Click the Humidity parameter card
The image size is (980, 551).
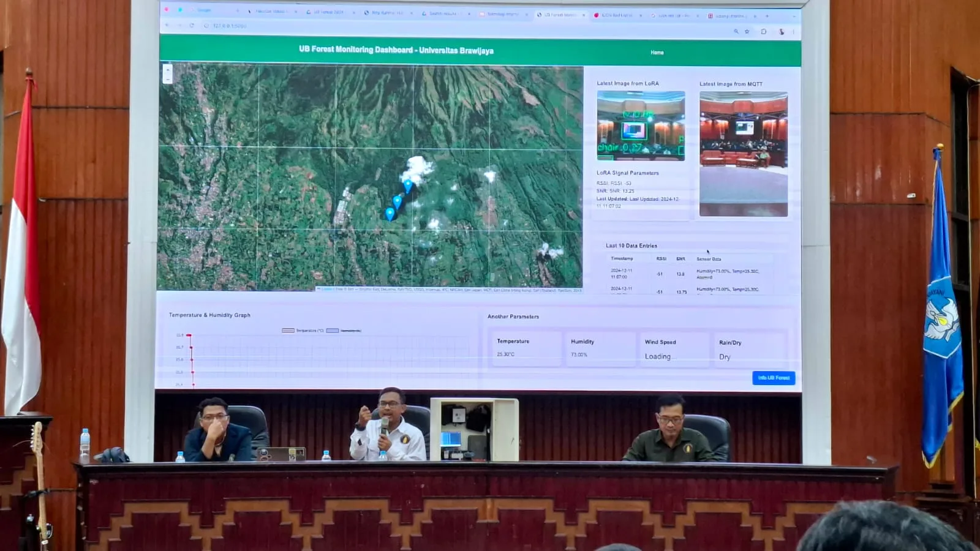pos(600,349)
